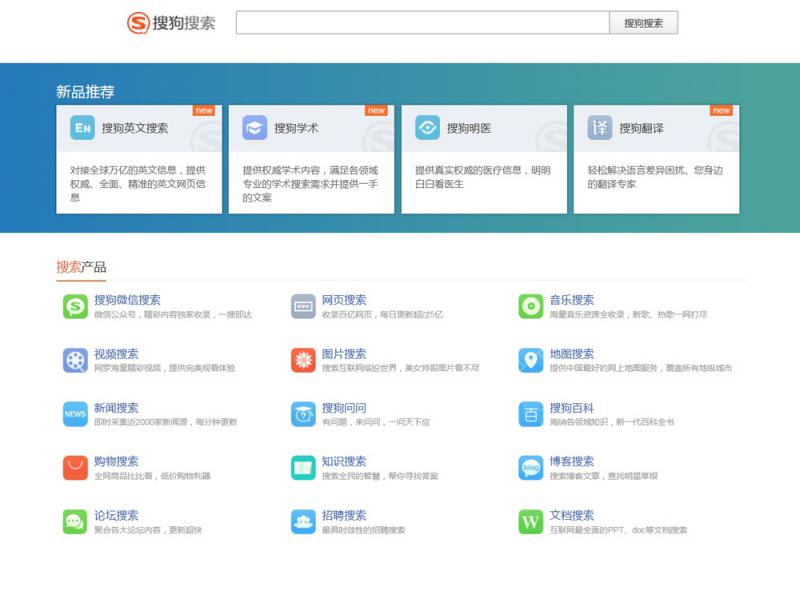Click the teal 知识搜索 book icon
Screen dimensions: 800x599
[x=304, y=468]
